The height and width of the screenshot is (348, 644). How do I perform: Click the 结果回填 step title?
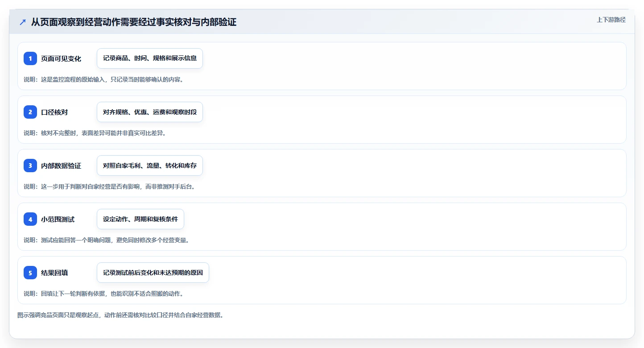coord(54,273)
